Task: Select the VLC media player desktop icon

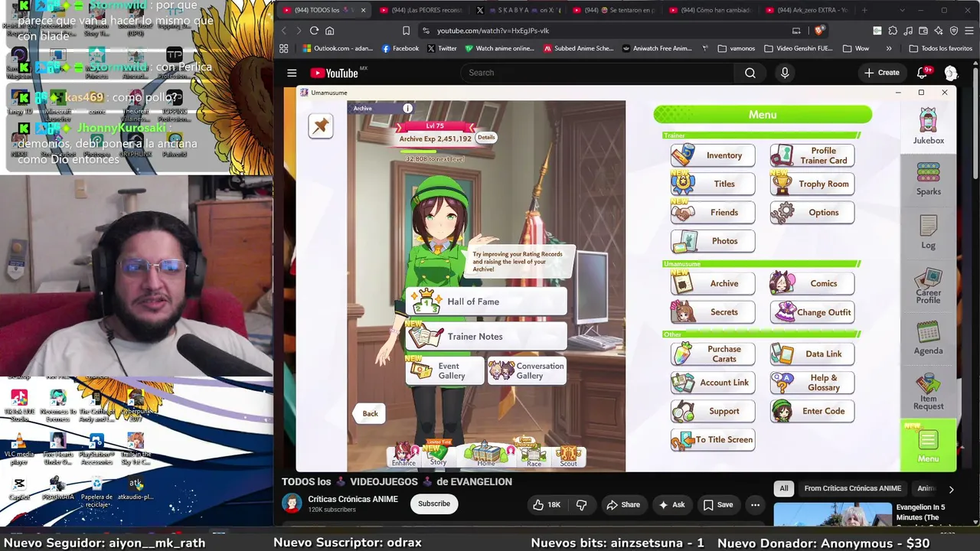Action: click(19, 449)
